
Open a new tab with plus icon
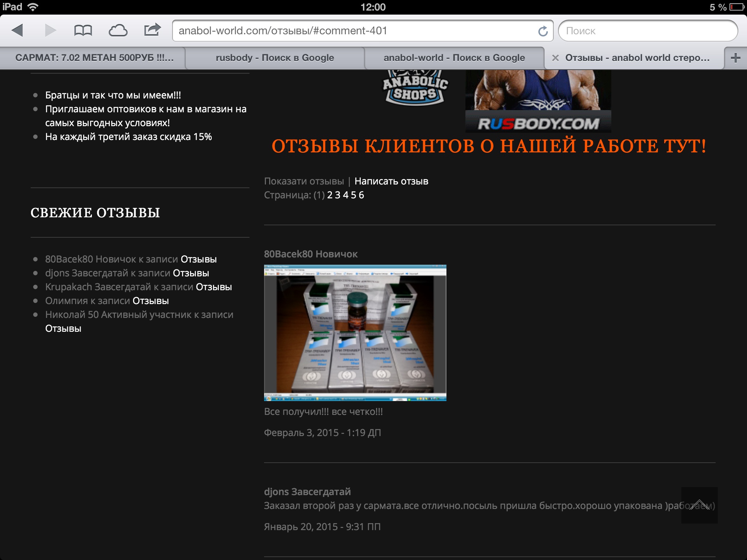[735, 58]
